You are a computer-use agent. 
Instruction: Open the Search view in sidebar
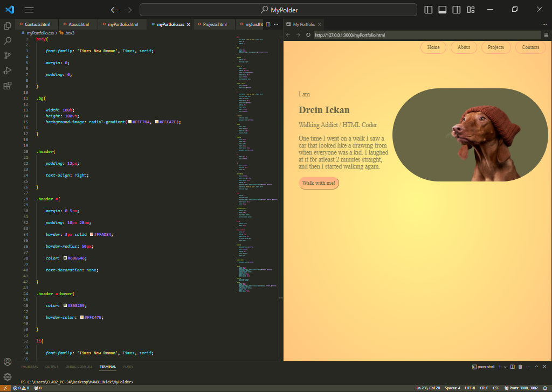8,40
